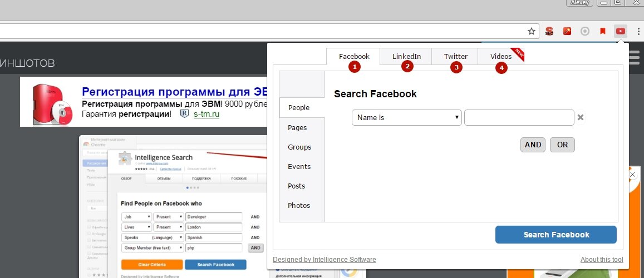Open the SEO extension icon
Viewport: 644px width, 278px height.
[549, 31]
